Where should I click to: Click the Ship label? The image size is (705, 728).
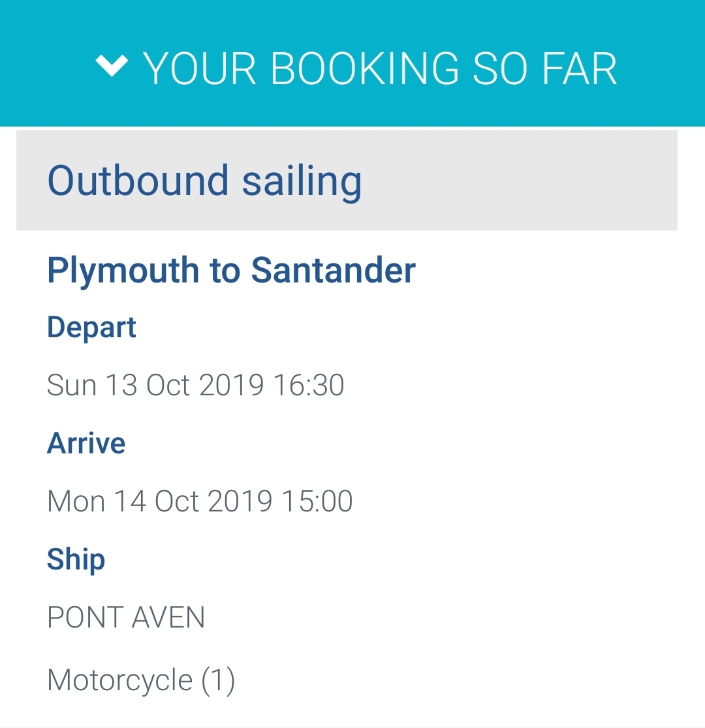tap(76, 559)
